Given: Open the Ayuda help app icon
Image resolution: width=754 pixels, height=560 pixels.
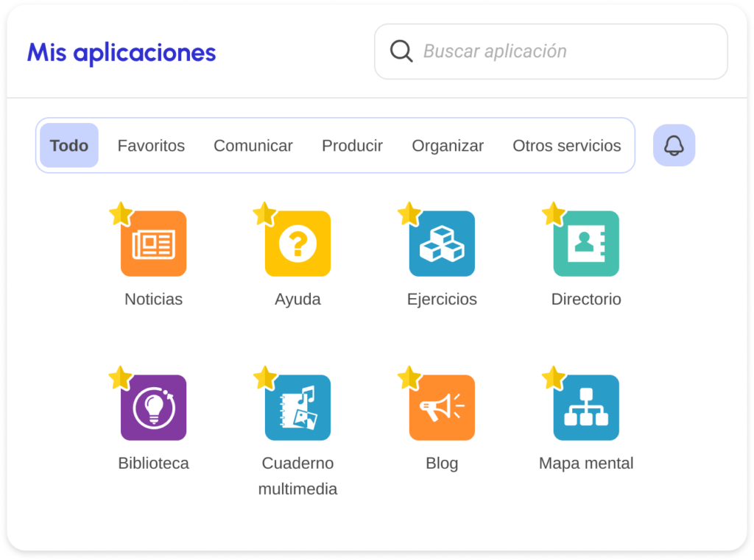Looking at the screenshot, I should click(x=297, y=244).
